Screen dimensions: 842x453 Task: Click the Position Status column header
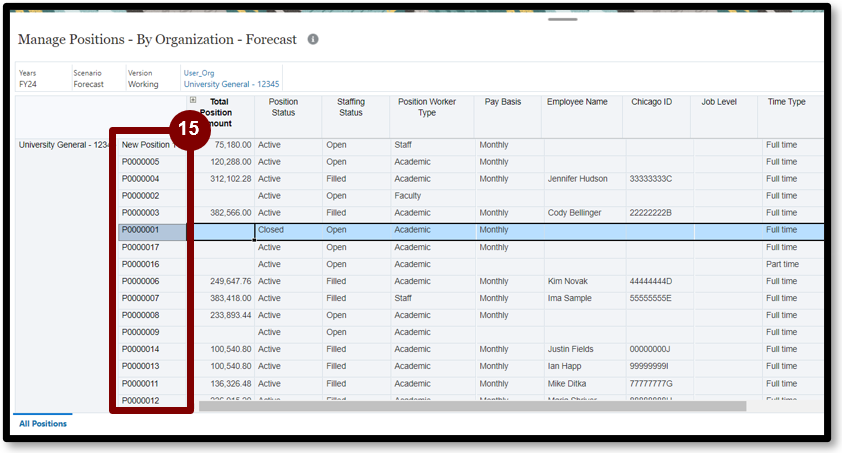pos(283,107)
